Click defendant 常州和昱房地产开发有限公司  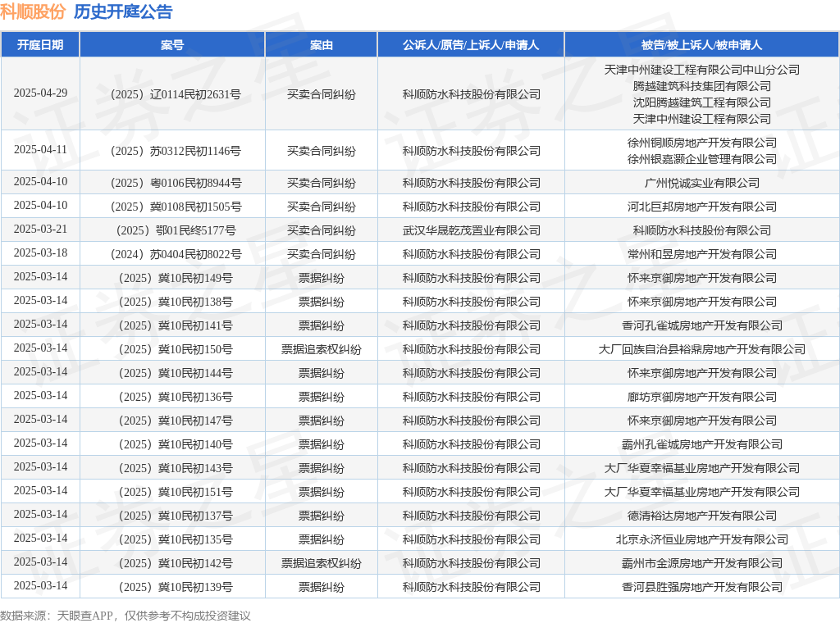(x=702, y=254)
